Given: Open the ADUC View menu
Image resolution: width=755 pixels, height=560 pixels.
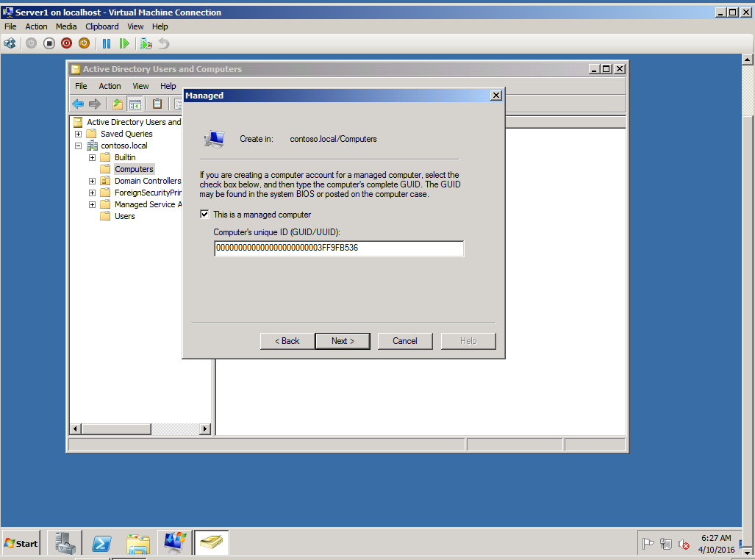Looking at the screenshot, I should click(x=140, y=86).
